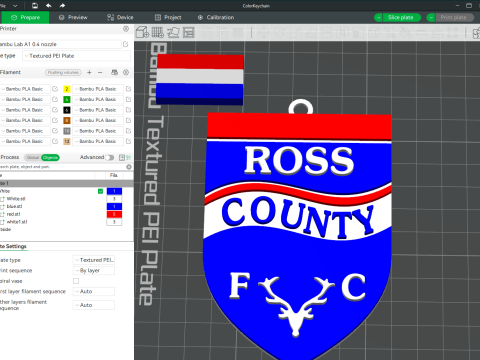Toggle the Advanced mode switch
Viewport: 480px width, 360px height.
[110, 157]
